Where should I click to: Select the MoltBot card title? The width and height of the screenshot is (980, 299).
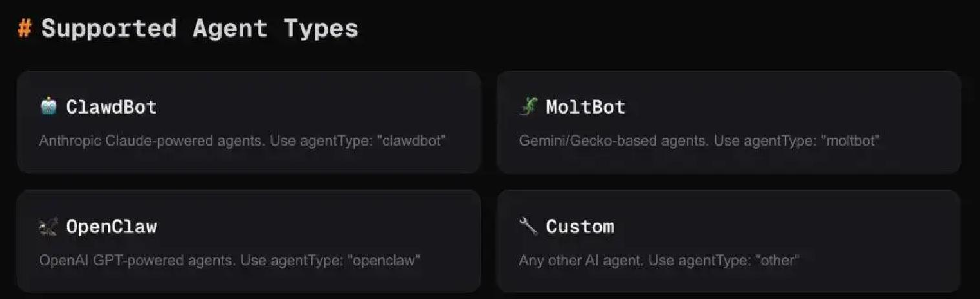click(586, 106)
